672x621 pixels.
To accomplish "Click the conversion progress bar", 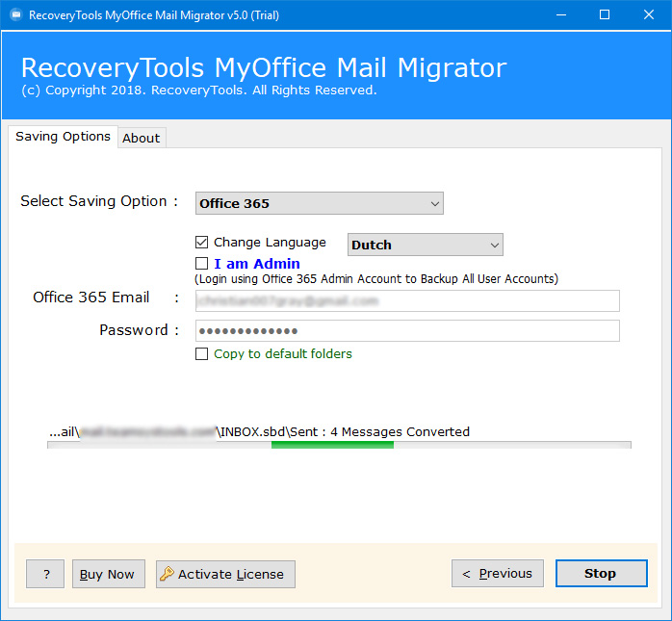I will 339,445.
